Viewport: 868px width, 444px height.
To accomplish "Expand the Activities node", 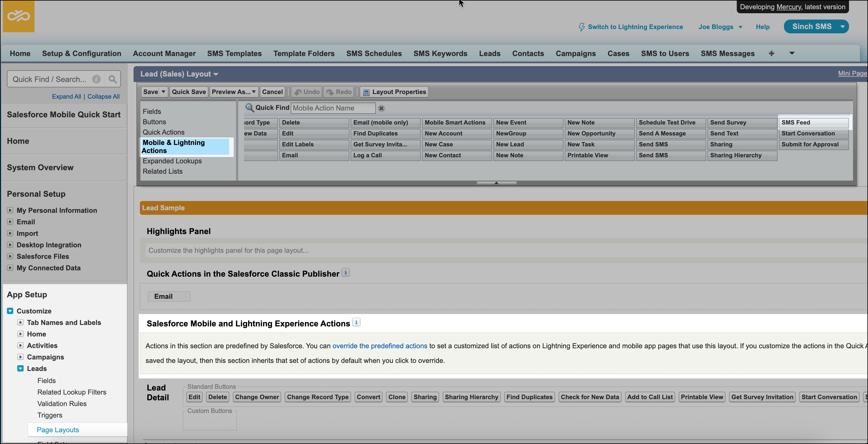I will (x=20, y=345).
